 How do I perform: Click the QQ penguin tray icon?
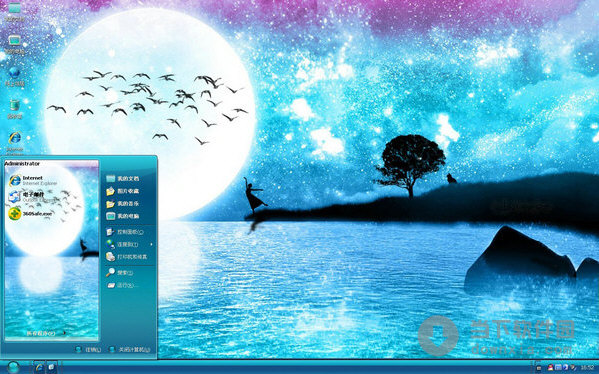tap(550, 368)
